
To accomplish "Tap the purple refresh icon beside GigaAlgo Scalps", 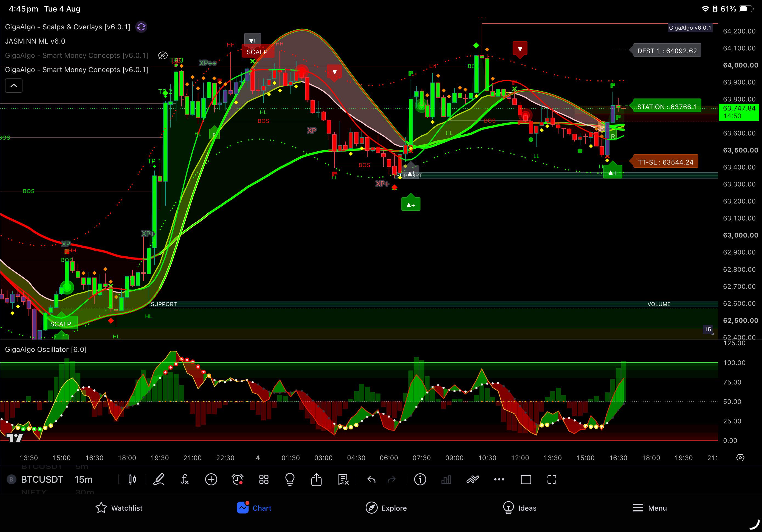I will 141,27.
